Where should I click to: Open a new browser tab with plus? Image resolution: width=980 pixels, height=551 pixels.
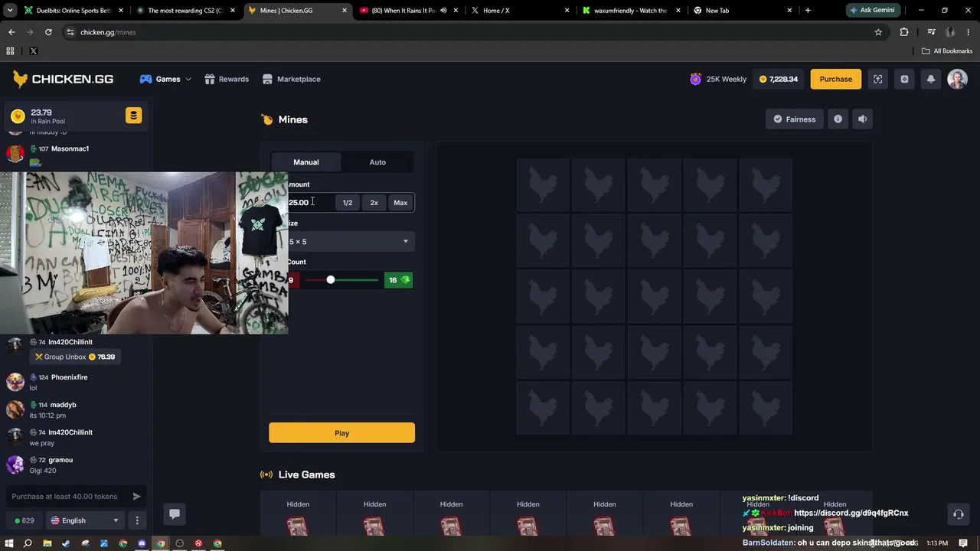(808, 10)
